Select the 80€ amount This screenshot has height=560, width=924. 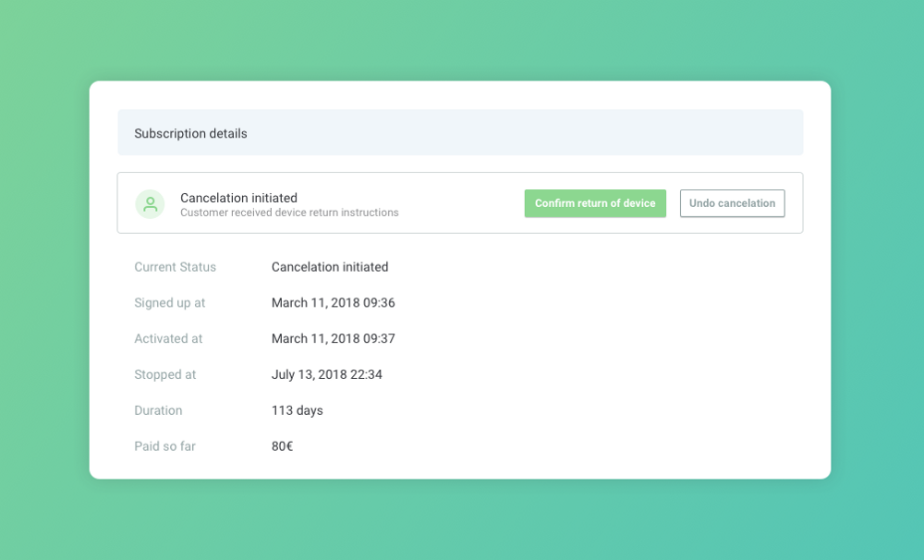282,447
